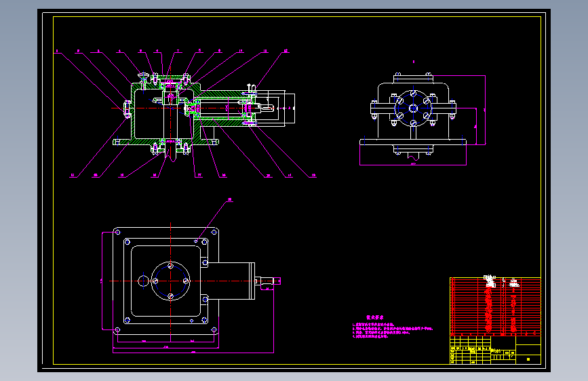Select the vertical dimension left of the plan view
The height and width of the screenshot is (381, 588).
[x=102, y=281]
